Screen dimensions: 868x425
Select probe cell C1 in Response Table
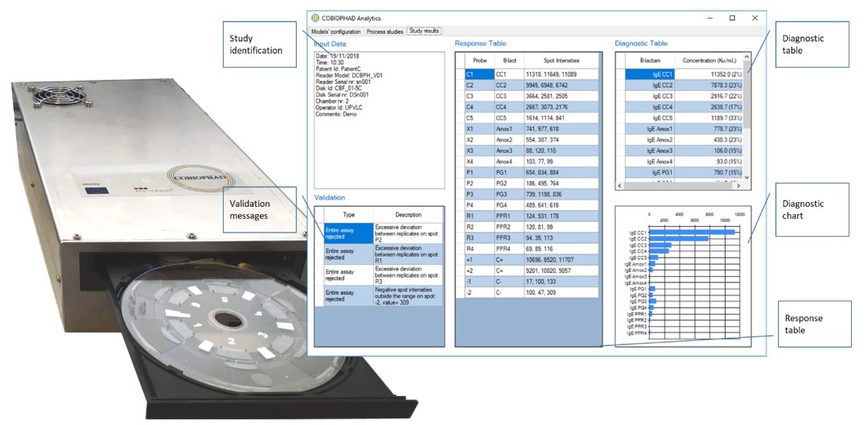pyautogui.click(x=479, y=74)
